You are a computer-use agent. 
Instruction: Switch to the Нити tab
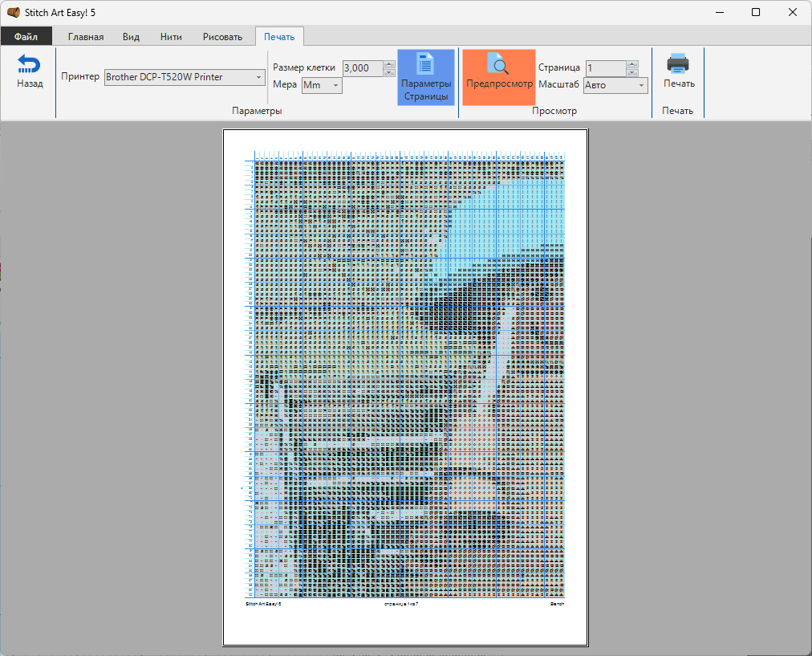point(171,37)
